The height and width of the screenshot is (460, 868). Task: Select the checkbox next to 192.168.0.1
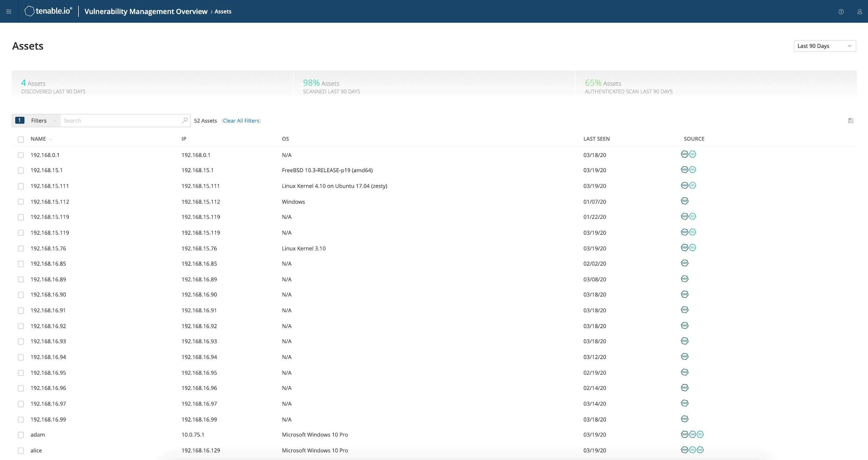tap(19, 154)
